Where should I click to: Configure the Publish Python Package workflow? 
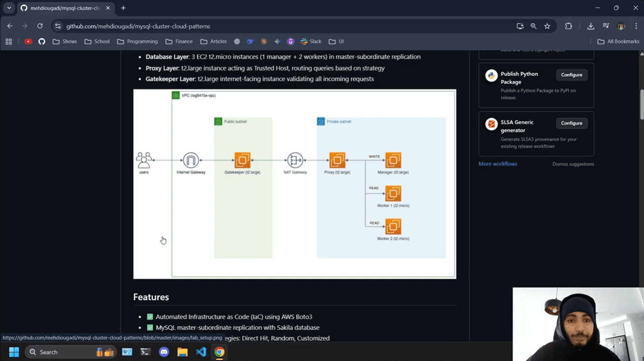click(572, 75)
